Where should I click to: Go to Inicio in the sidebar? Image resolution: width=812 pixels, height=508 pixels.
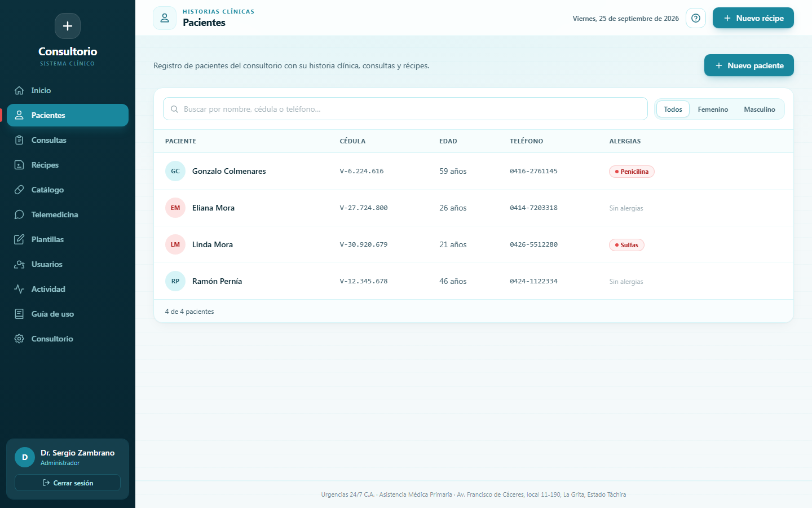tap(68, 90)
